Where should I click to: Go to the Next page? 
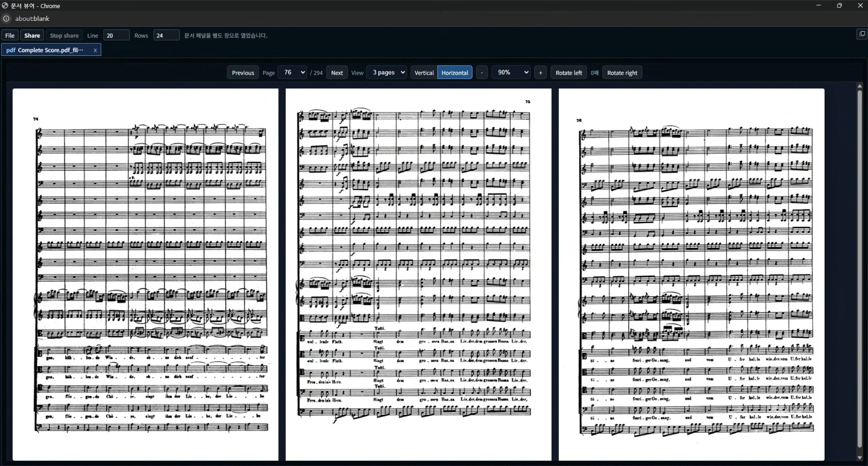tap(337, 73)
